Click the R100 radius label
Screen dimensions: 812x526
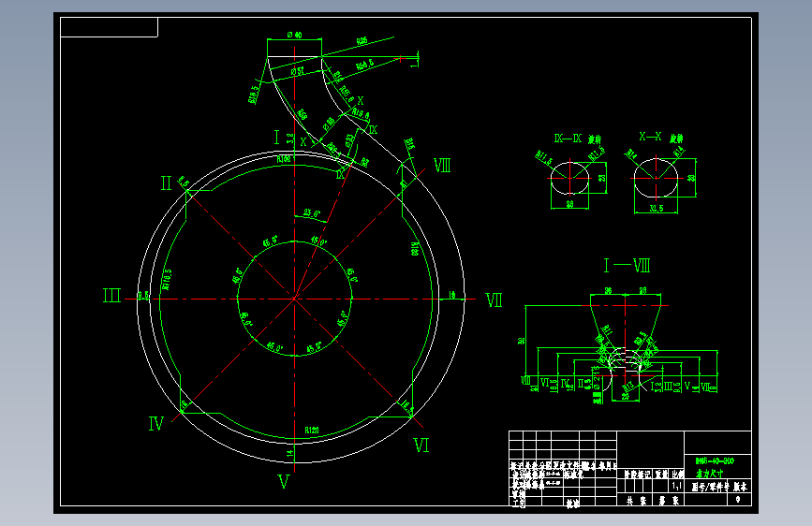(284, 159)
